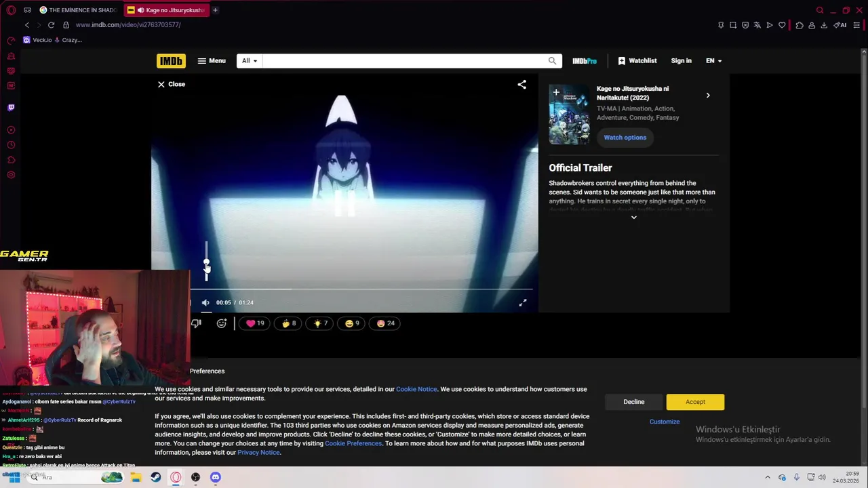
Task: Open IMDbPro link
Action: pyautogui.click(x=585, y=61)
